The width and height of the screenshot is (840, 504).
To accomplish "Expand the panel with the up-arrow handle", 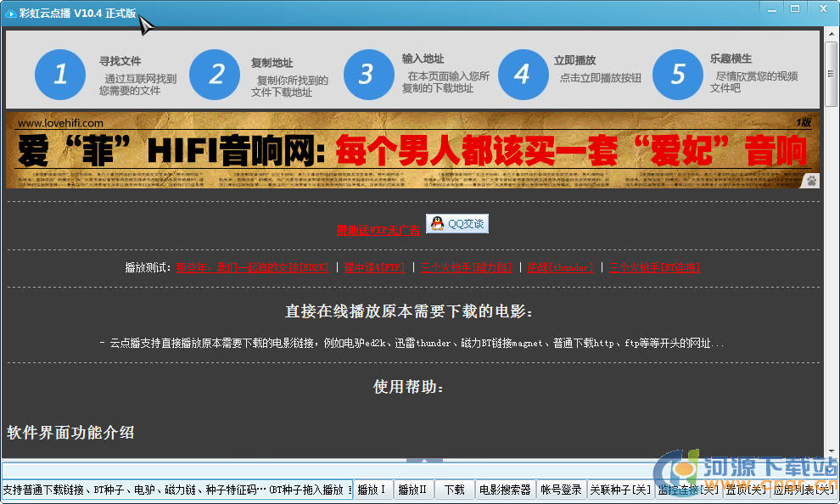I will tap(424, 460).
